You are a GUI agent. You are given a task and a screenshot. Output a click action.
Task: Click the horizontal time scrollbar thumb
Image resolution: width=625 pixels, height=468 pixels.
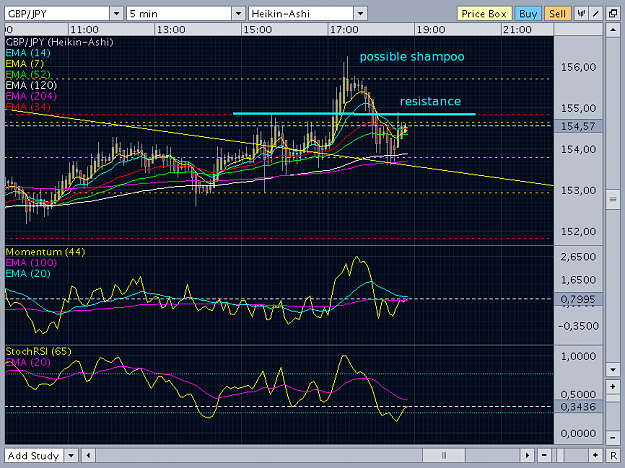tap(444, 455)
